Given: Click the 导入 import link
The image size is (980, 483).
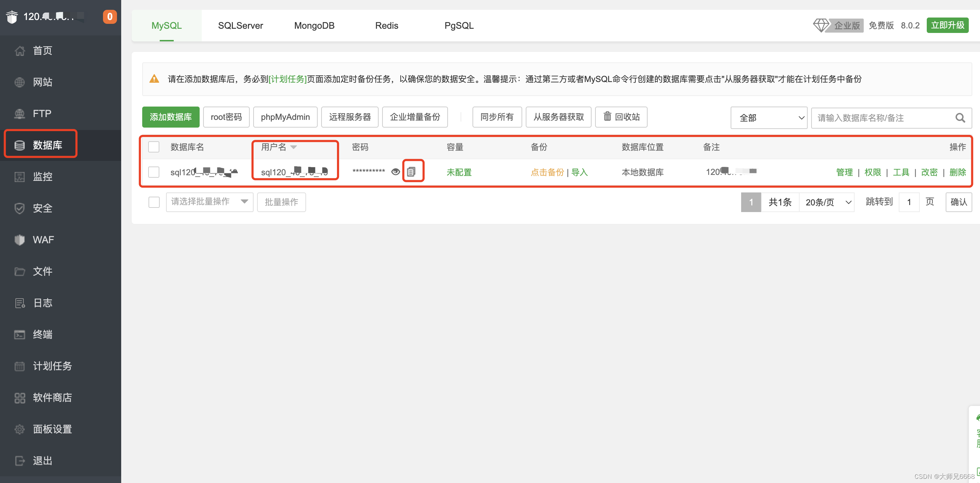Looking at the screenshot, I should tap(579, 172).
